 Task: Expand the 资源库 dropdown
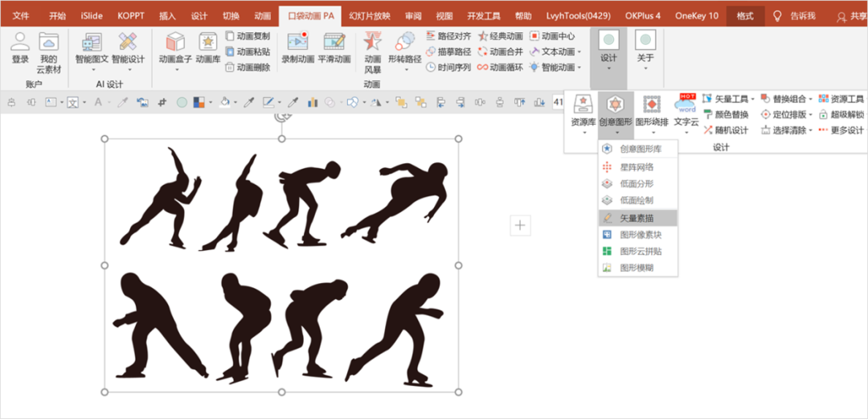coord(583,133)
